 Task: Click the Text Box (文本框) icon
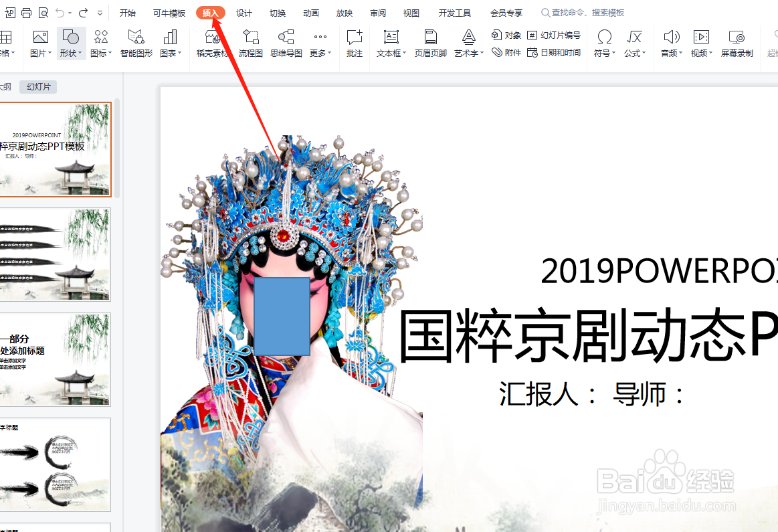pyautogui.click(x=391, y=37)
